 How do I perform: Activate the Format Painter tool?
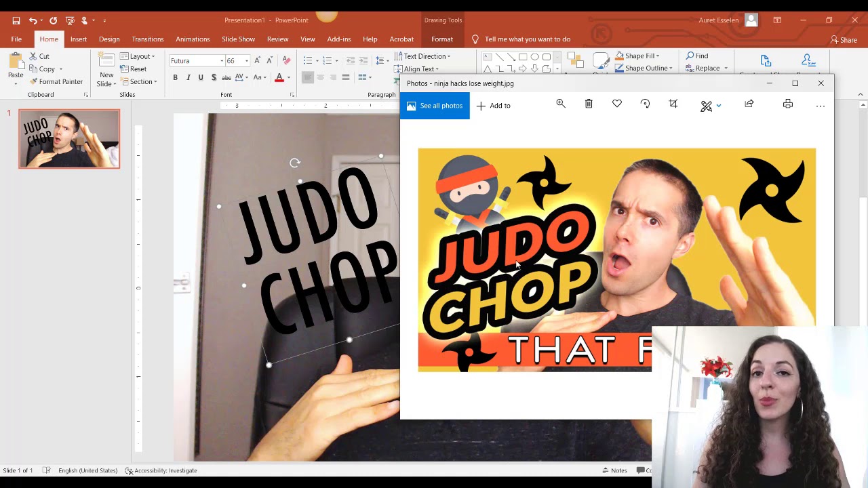pyautogui.click(x=56, y=81)
